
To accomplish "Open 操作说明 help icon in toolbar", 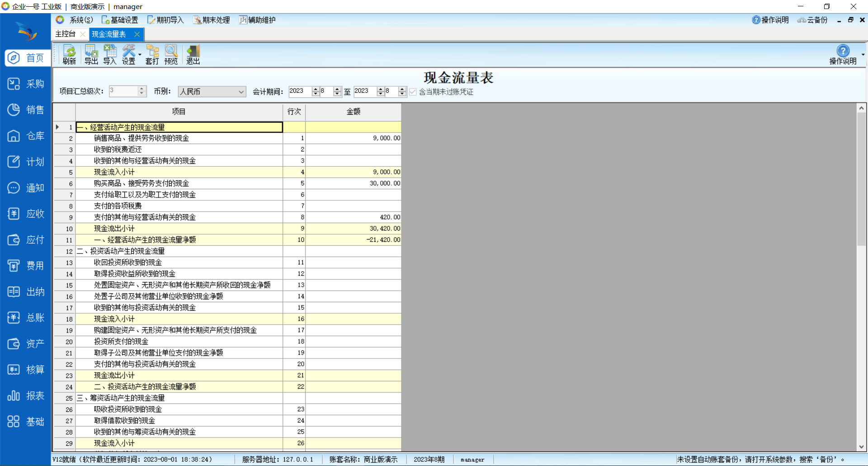I will [843, 55].
